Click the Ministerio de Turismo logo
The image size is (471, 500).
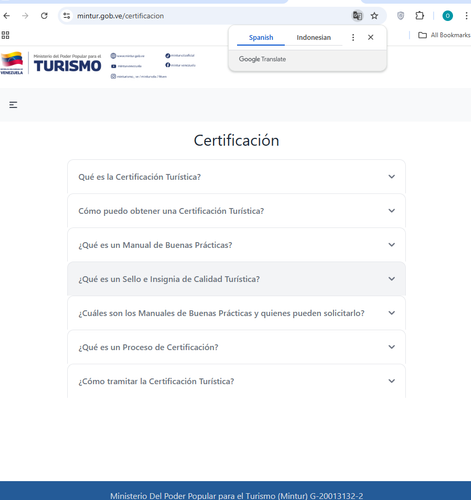click(51, 63)
